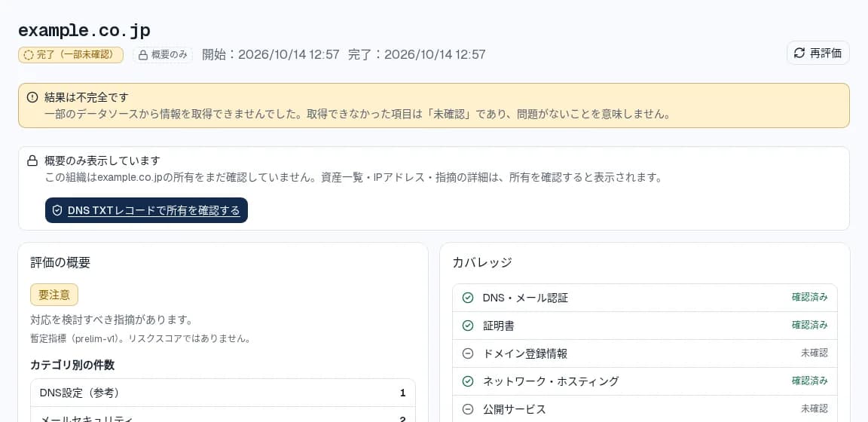This screenshot has height=422, width=868.
Task: Click count 1 in DNS設定（参考） row
Action: click(403, 393)
